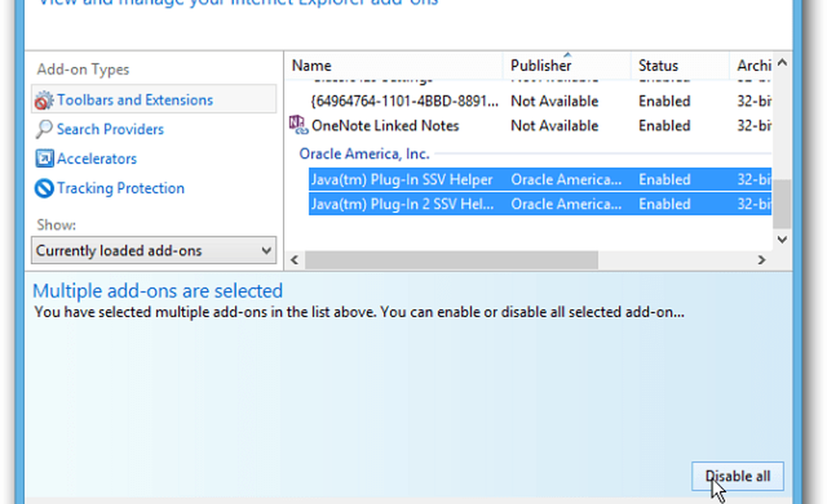Click the Toolbars and Extensions gear icon
Image resolution: width=827 pixels, height=504 pixels.
click(44, 100)
